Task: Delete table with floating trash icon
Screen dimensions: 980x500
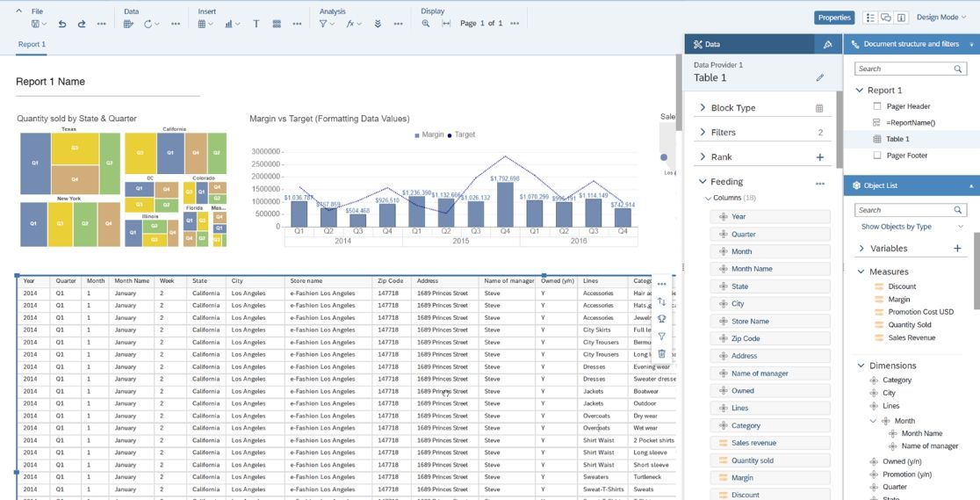Action: coord(662,353)
